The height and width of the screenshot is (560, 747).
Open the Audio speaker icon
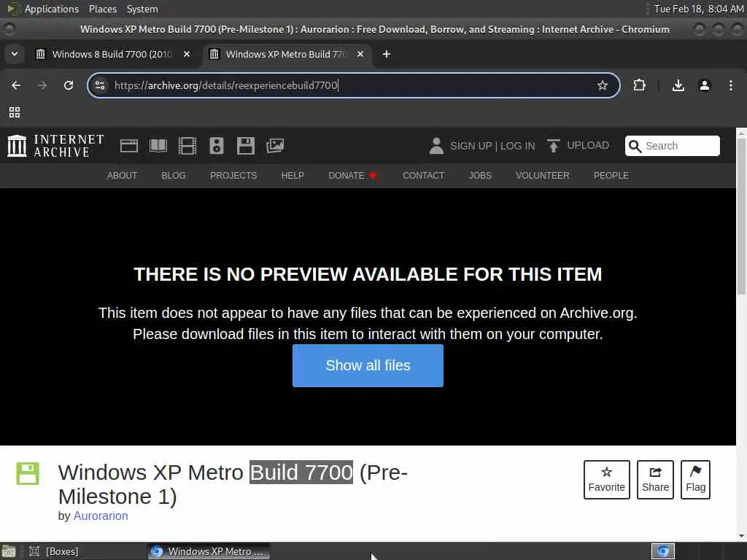(217, 146)
